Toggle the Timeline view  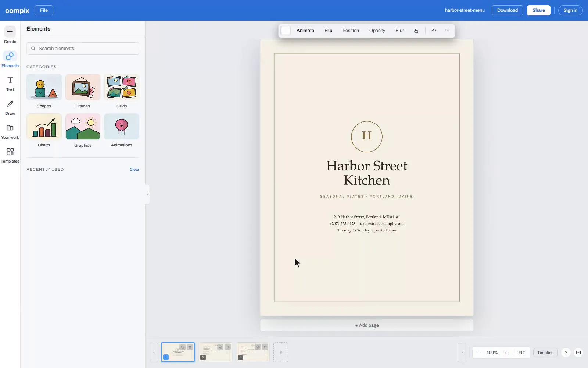pos(545,353)
